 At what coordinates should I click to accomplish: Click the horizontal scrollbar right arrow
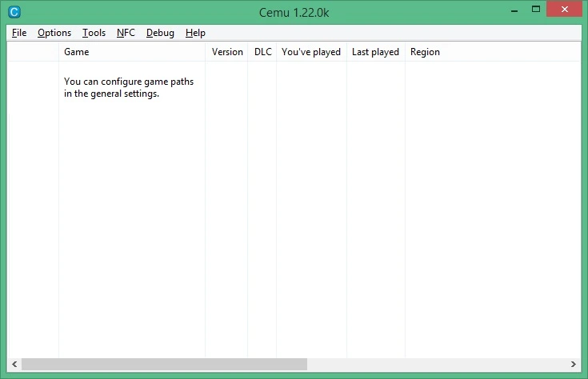tap(574, 364)
